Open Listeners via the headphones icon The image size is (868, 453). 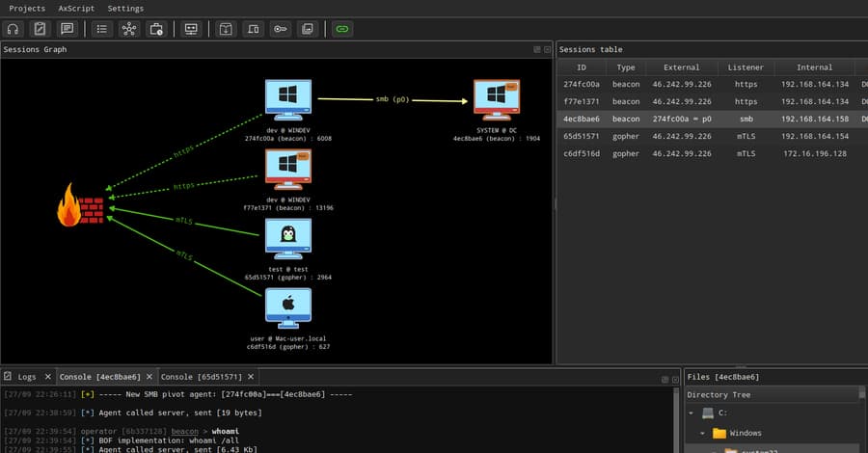pos(14,29)
